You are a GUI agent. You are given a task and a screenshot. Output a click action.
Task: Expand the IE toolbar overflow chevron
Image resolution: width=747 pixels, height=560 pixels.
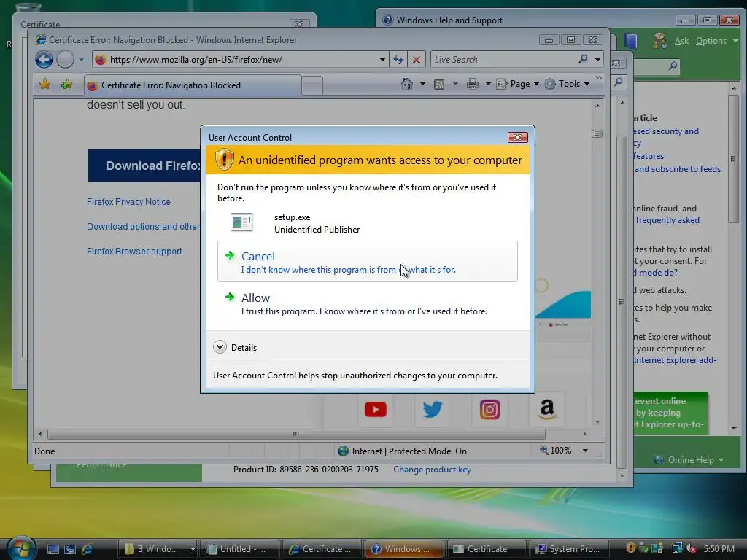[598, 77]
